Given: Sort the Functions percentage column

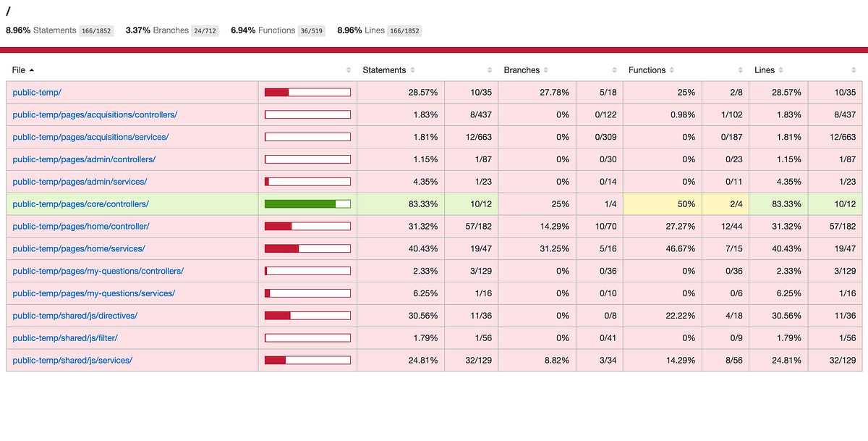Looking at the screenshot, I should [673, 70].
